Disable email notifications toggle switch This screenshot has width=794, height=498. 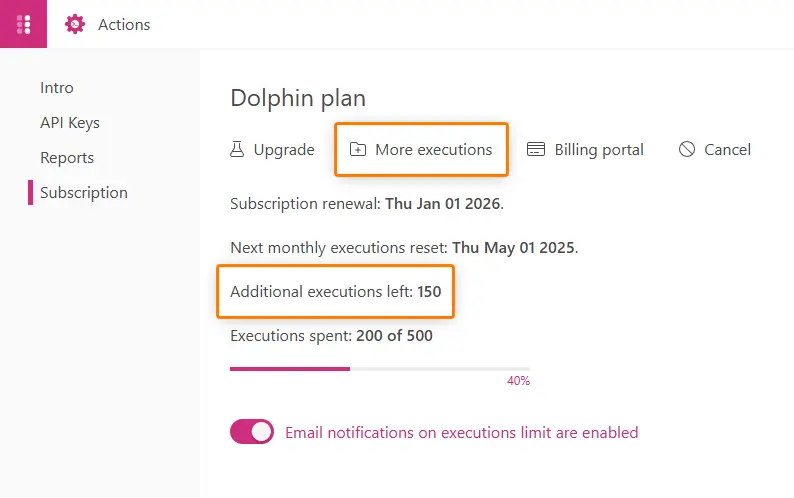252,432
